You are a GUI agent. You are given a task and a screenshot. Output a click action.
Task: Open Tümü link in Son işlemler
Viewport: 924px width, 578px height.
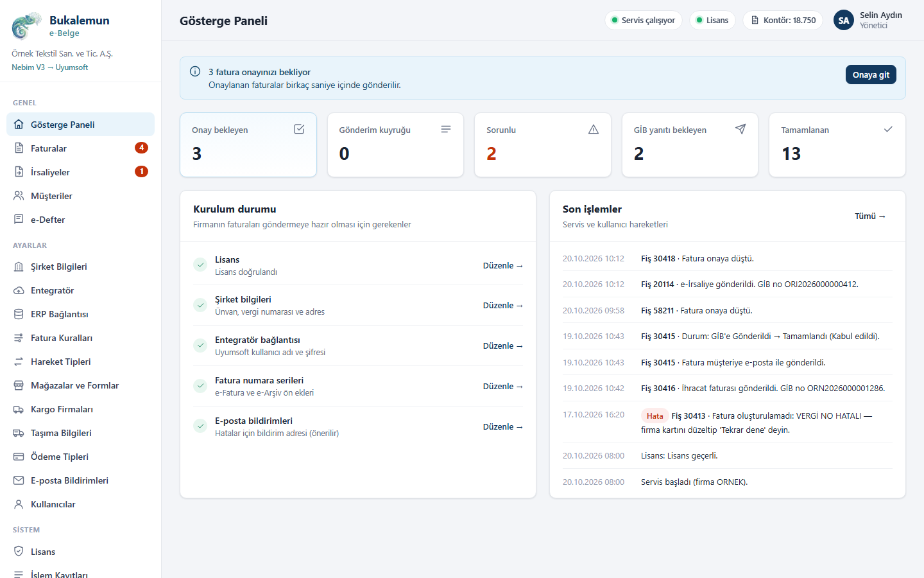pos(870,216)
